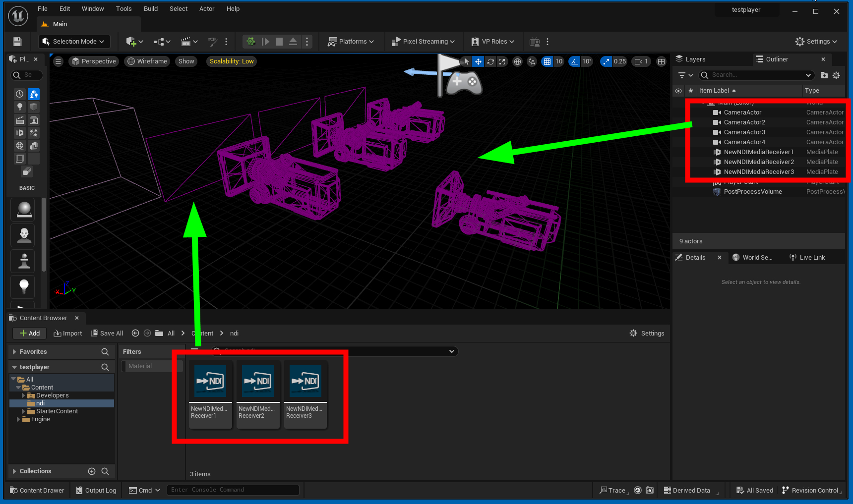Click the add folder icon in Outliner

click(x=824, y=75)
